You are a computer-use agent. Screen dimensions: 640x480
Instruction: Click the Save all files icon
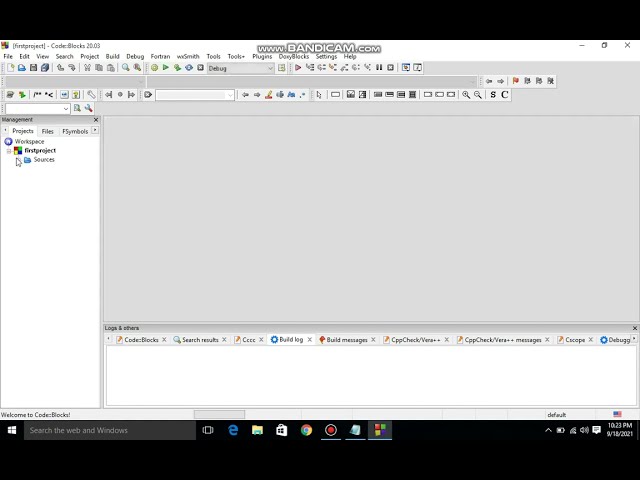pyautogui.click(x=45, y=68)
